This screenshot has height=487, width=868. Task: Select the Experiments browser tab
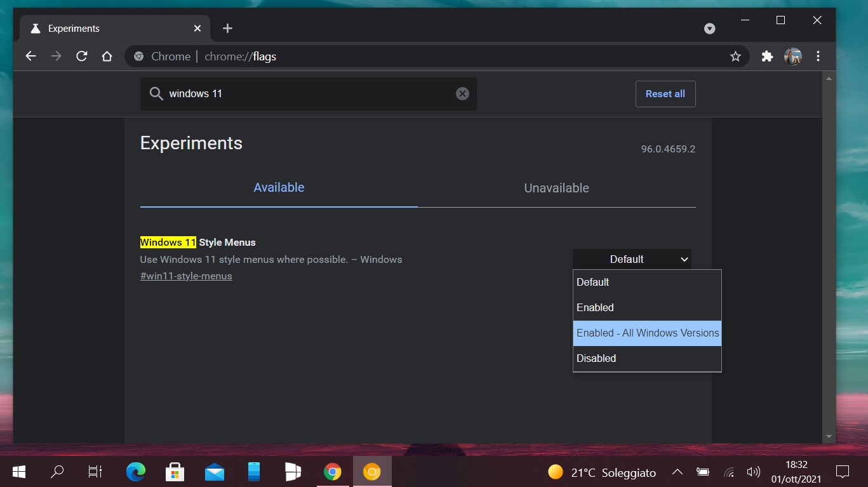114,29
